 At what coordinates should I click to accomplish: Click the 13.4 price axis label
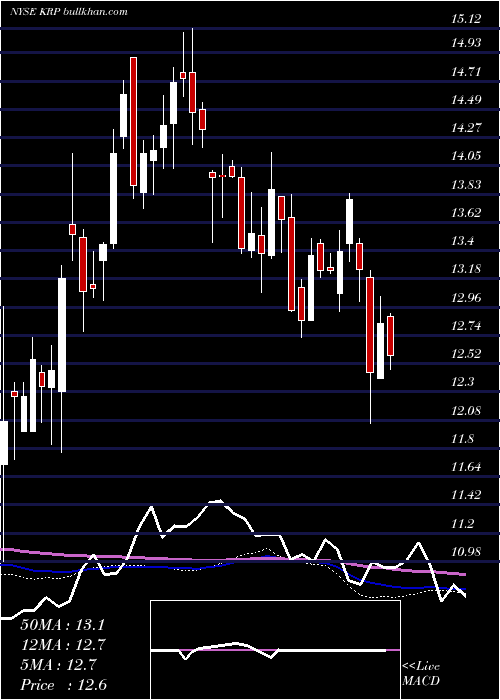click(x=463, y=241)
